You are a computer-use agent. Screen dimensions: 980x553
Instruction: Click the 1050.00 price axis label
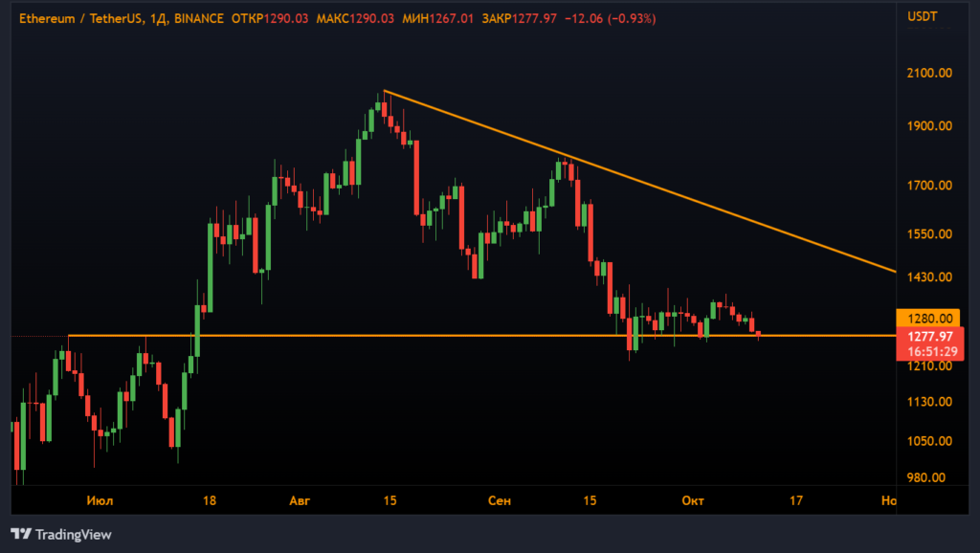(x=929, y=441)
